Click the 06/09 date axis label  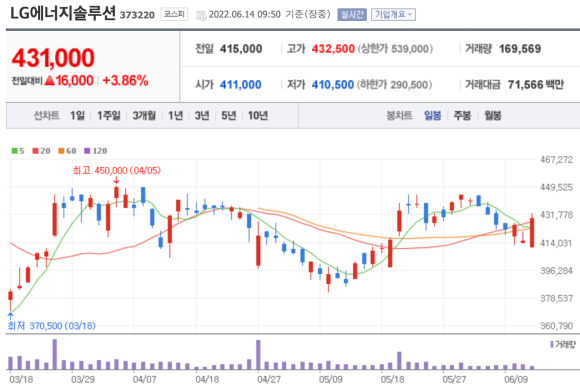(x=516, y=380)
